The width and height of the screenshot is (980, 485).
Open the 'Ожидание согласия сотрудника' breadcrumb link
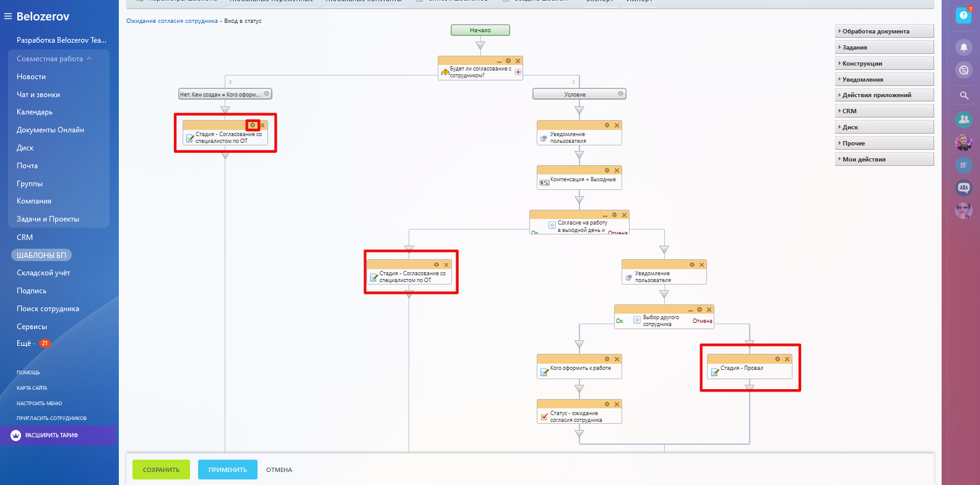(172, 21)
